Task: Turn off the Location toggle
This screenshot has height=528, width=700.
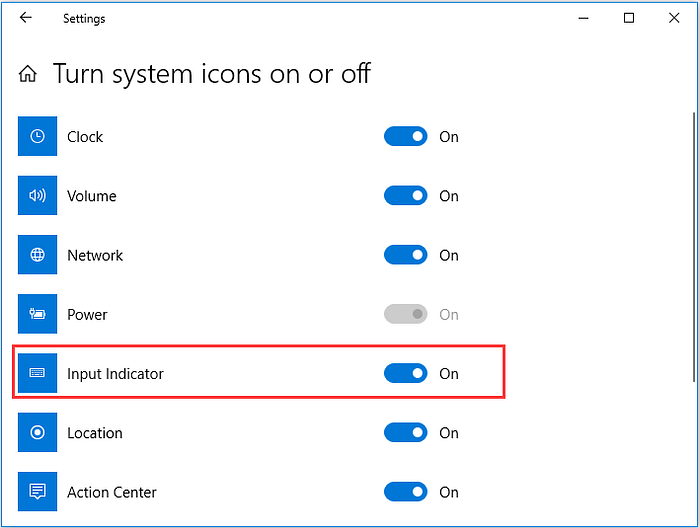Action: (x=405, y=432)
